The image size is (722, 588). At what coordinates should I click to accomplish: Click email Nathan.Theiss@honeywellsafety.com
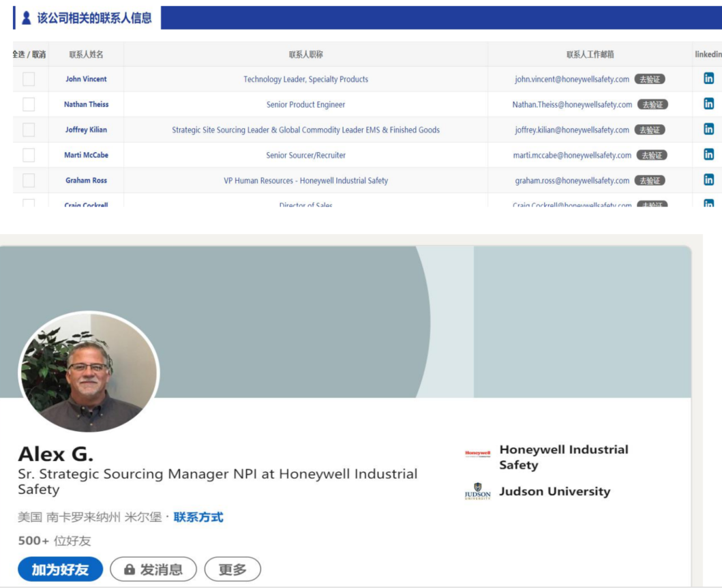573,104
